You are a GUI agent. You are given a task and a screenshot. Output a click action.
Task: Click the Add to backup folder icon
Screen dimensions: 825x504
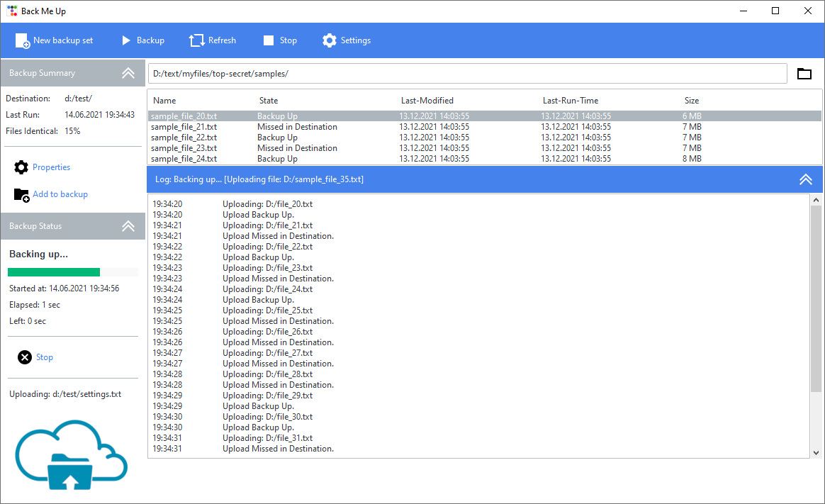tap(21, 194)
